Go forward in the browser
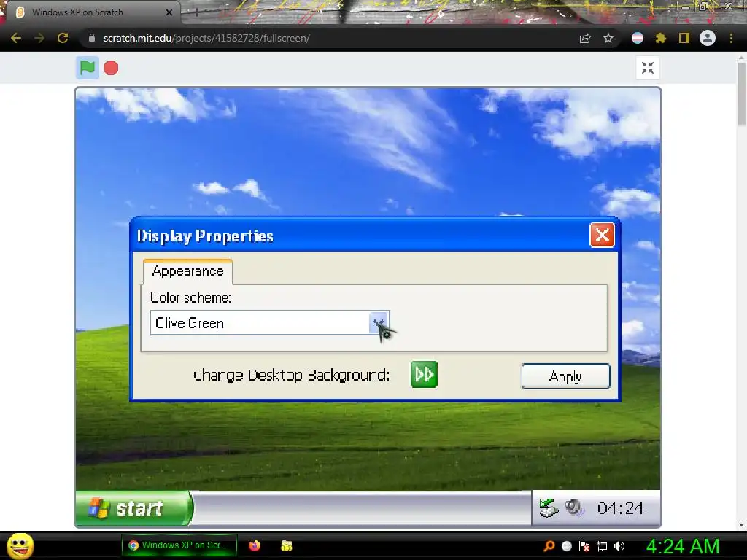The width and height of the screenshot is (747, 560). pyautogui.click(x=39, y=38)
